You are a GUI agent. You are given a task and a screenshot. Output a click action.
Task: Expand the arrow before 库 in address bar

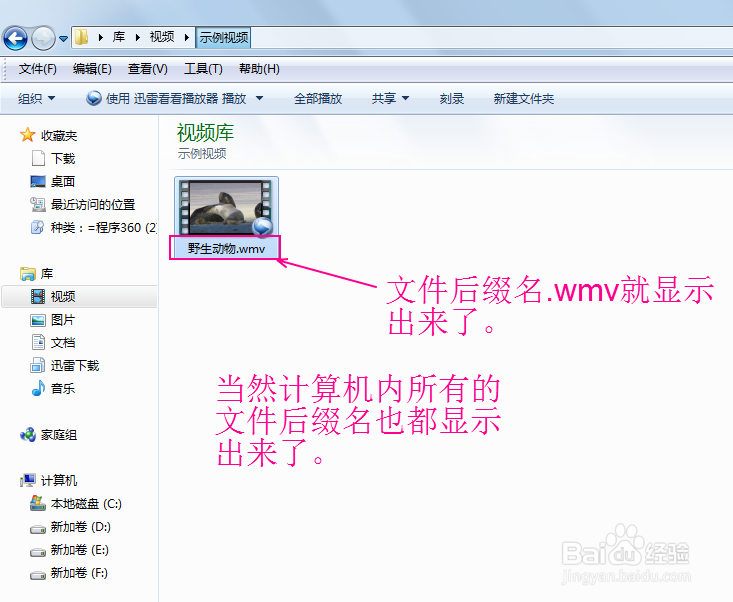(101, 37)
